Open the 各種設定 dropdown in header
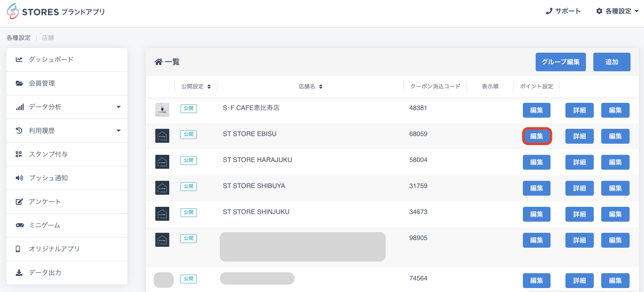This screenshot has width=644, height=292. coord(617,11)
